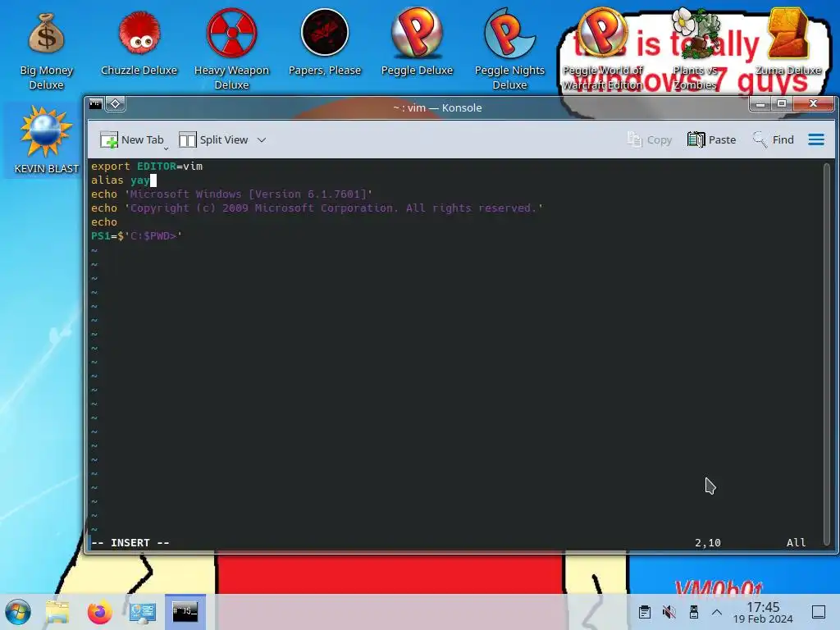
Task: Open Big Money Deluxe desktop icon
Action: click(x=46, y=51)
